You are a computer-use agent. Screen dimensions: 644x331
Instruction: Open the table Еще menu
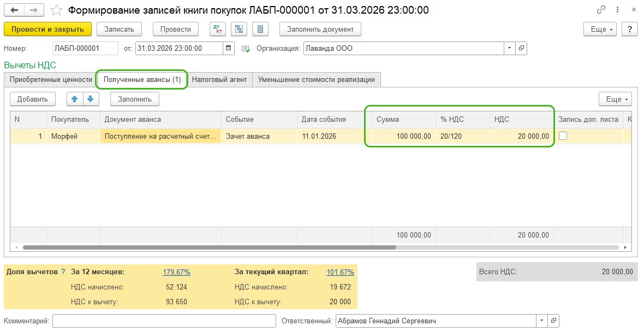pyautogui.click(x=615, y=99)
